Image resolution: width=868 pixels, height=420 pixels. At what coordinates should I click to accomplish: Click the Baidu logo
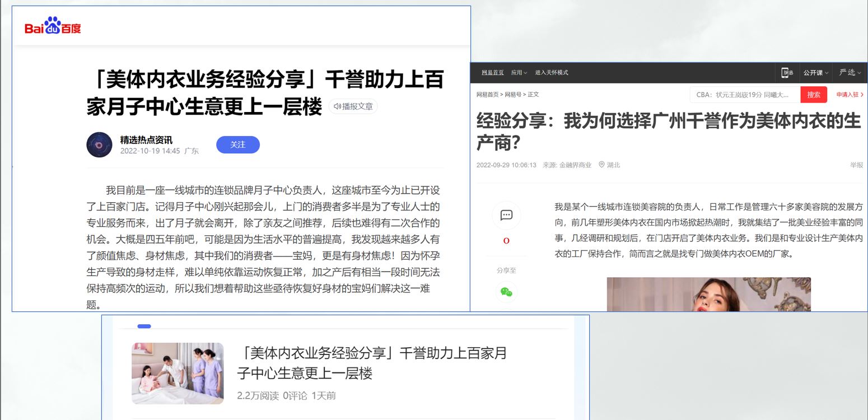[x=53, y=26]
